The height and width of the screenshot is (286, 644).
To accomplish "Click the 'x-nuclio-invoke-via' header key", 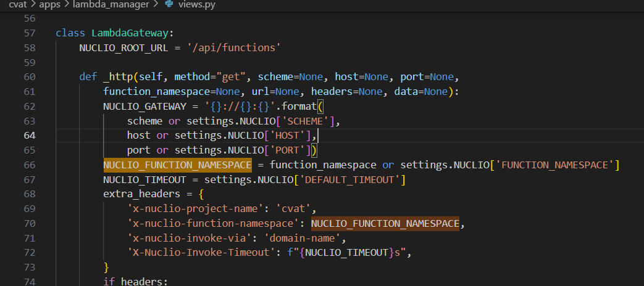I will pos(189,238).
